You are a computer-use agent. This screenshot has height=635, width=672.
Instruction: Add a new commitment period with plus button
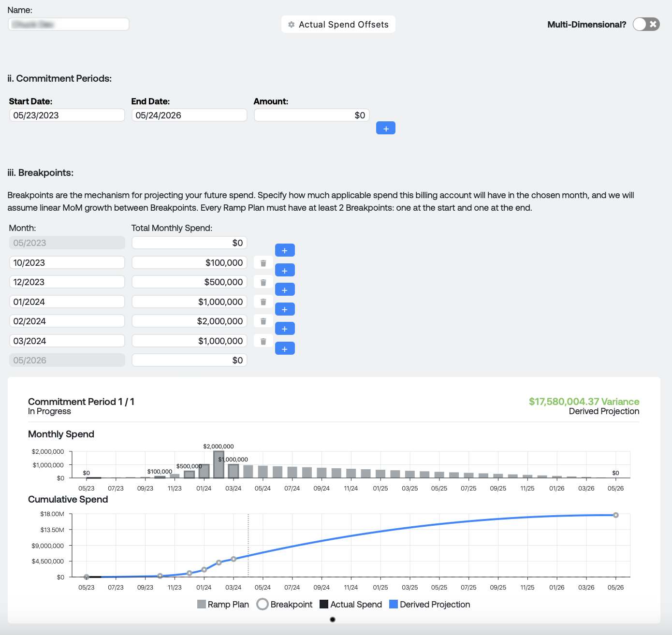click(x=385, y=128)
